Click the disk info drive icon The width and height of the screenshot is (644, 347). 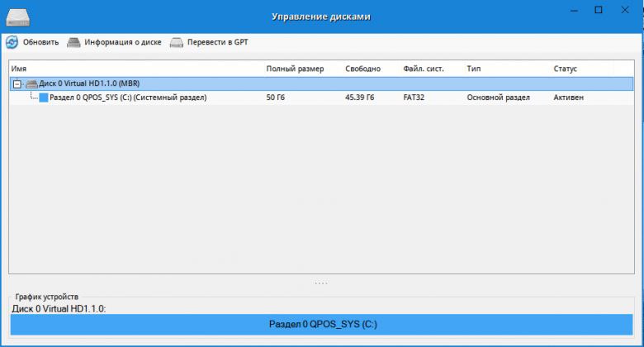[73, 42]
